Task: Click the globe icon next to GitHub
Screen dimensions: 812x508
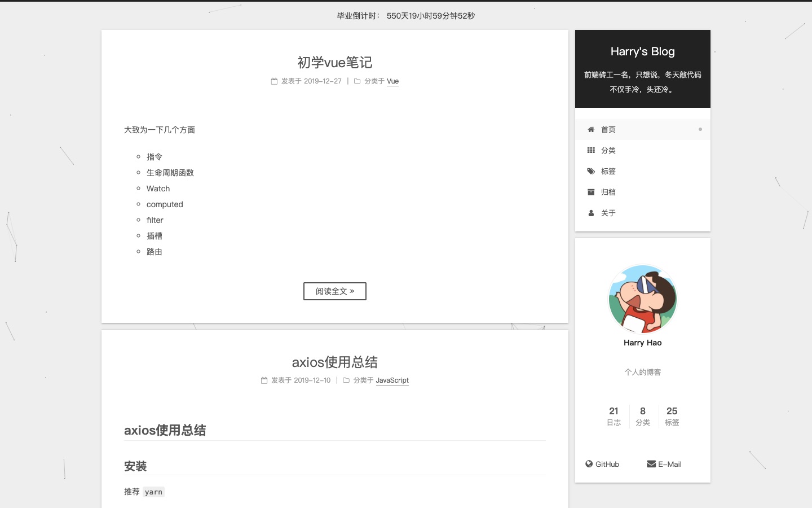Action: 589,464
